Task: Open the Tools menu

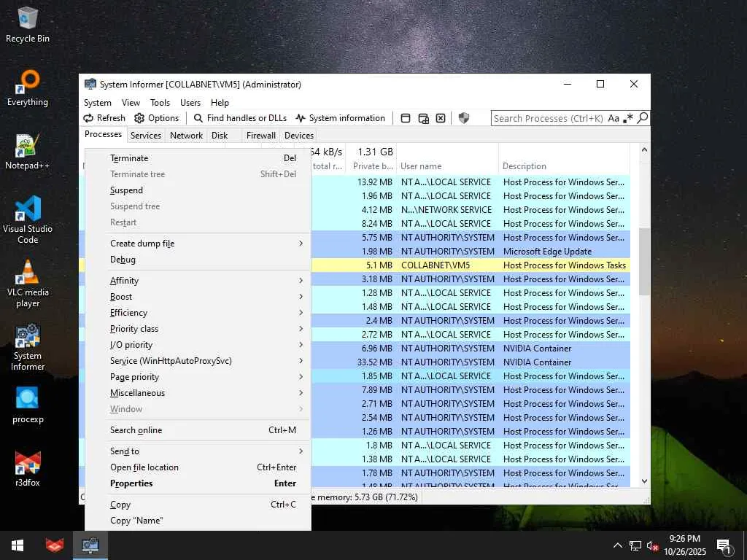Action: coord(160,102)
